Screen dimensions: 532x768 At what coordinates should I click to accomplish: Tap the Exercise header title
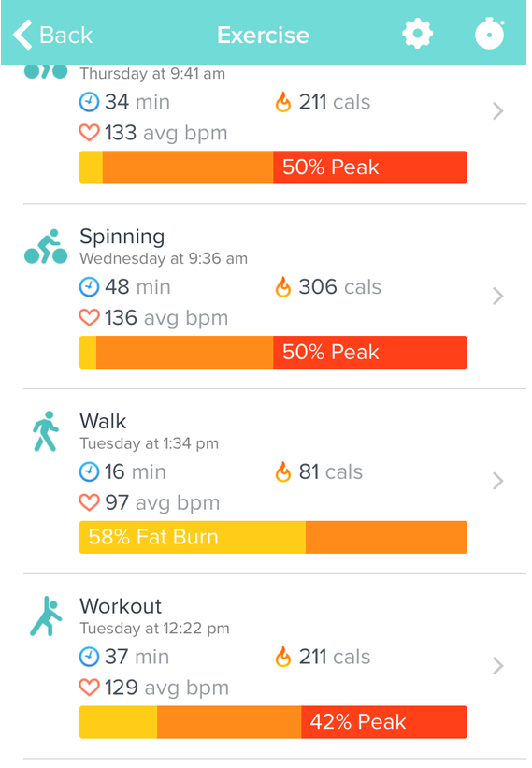point(264,36)
